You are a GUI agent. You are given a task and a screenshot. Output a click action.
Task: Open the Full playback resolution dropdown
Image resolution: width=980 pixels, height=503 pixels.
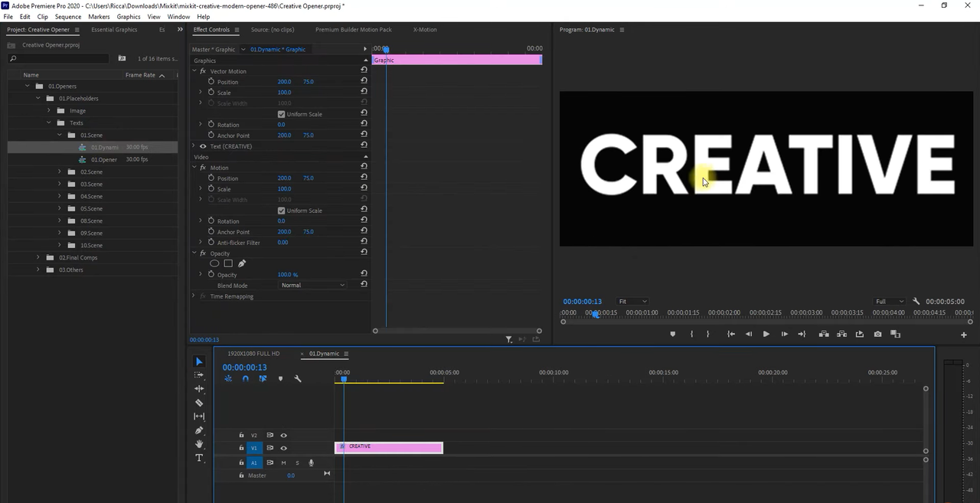[x=890, y=302]
